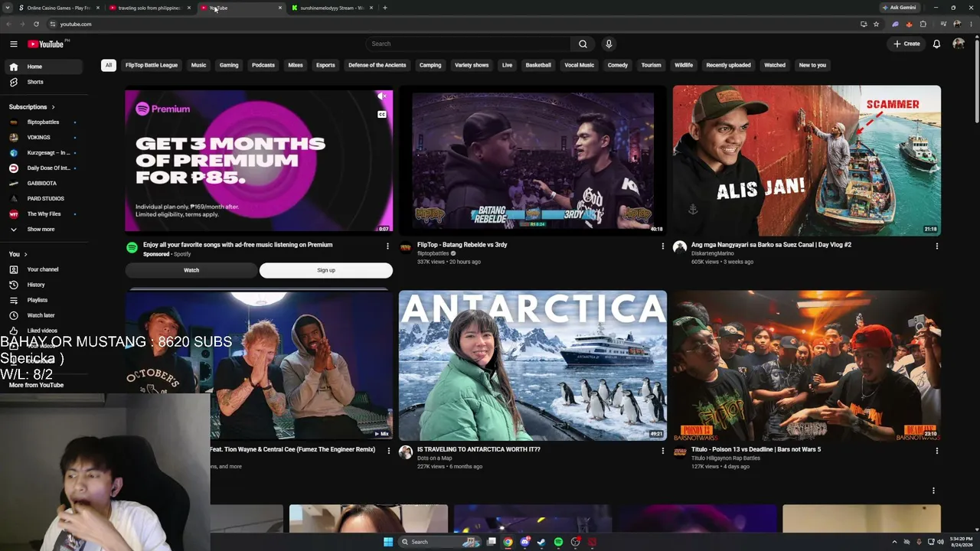The height and width of the screenshot is (551, 980).
Task: Open the browser extensions puzzle icon
Action: click(923, 24)
